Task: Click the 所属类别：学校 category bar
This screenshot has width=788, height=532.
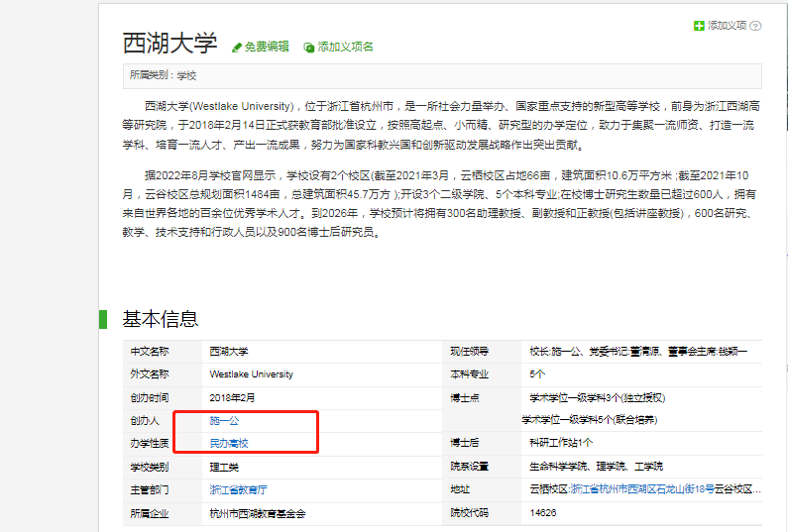Action: 442,76
